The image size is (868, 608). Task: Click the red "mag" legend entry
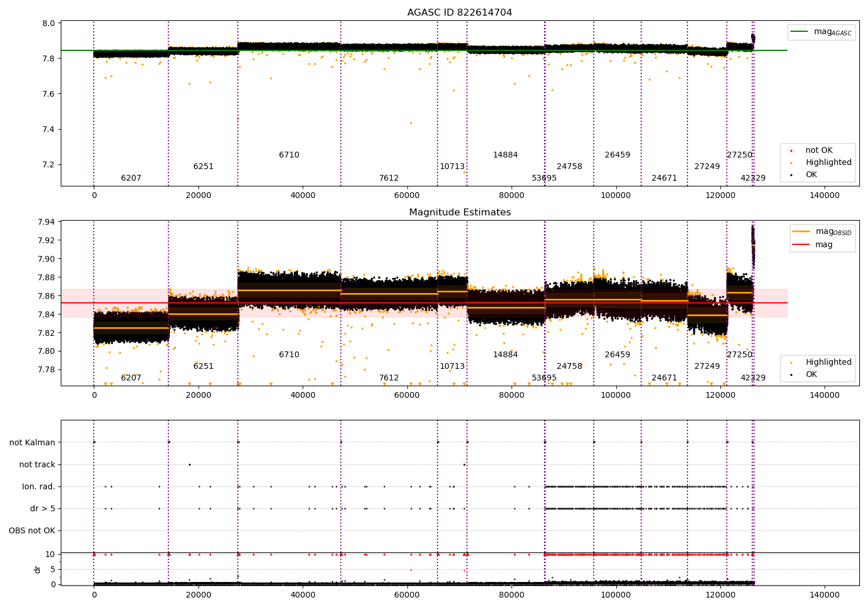[x=813, y=245]
